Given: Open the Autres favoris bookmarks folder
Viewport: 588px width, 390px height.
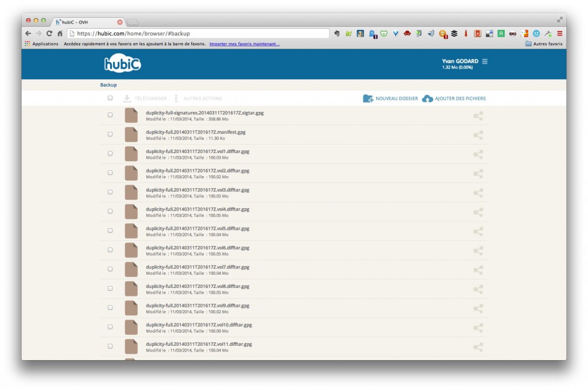Looking at the screenshot, I should pyautogui.click(x=544, y=44).
